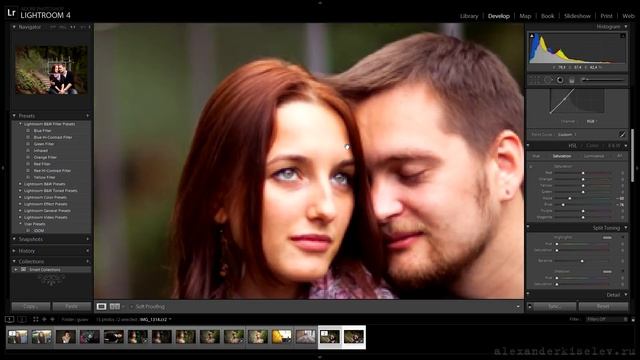Viewport: 640px width, 360px height.
Task: Click the Navigator preview thumbnail
Action: click(x=51, y=70)
